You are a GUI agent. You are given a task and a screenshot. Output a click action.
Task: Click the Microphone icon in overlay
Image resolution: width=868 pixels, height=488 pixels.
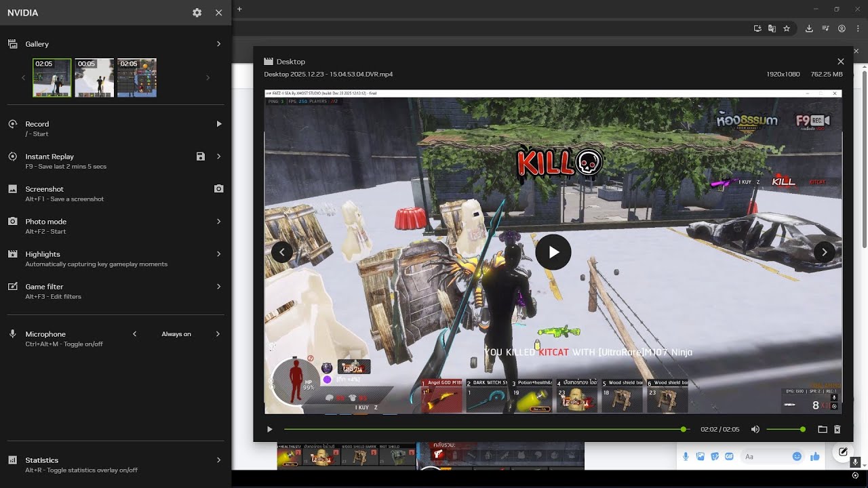[x=12, y=334]
